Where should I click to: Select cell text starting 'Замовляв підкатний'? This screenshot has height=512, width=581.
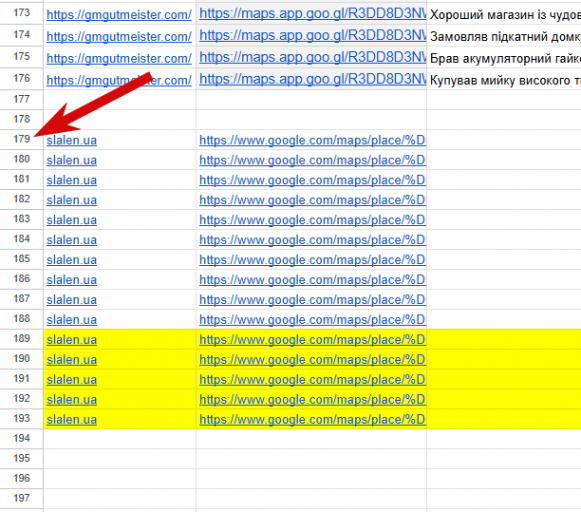(505, 37)
